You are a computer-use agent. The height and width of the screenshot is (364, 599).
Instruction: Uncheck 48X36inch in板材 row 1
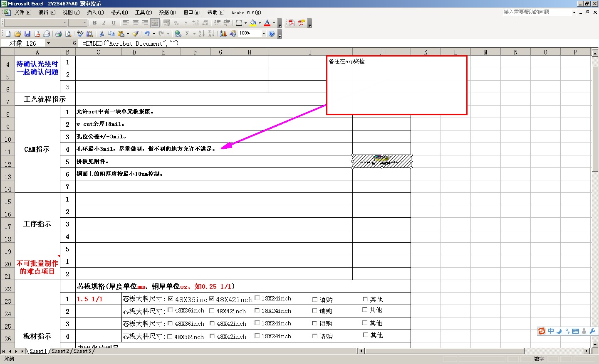[x=171, y=298]
